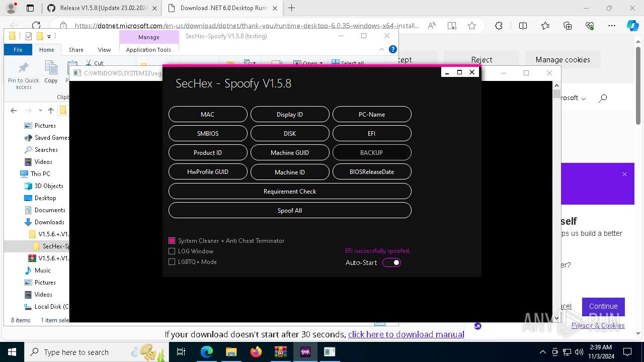Viewport: 644px width, 362px height.
Task: Click the search magnifier on Microsoft page
Action: pos(603,98)
